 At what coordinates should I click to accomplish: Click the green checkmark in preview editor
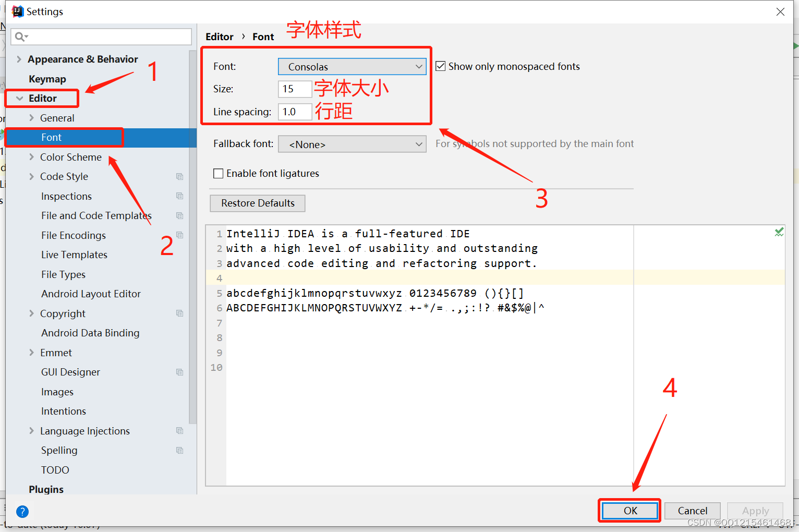tap(779, 232)
